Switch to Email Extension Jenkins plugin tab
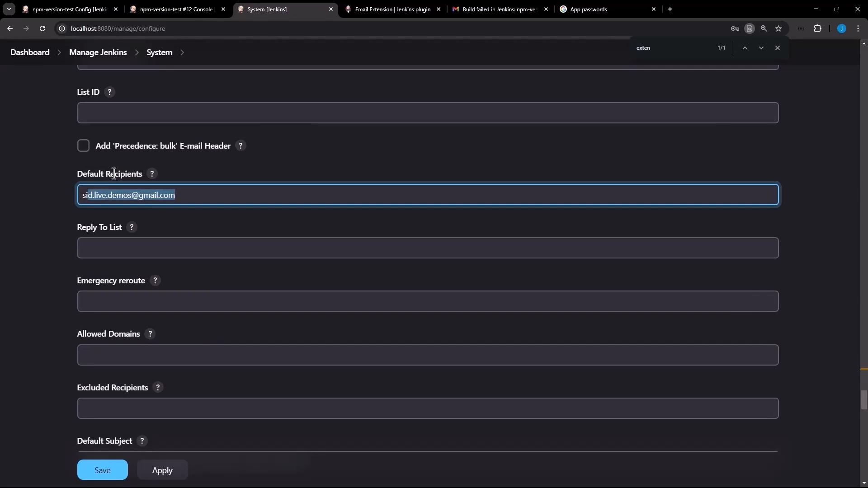Screen dimensions: 868x488 click(x=392, y=9)
